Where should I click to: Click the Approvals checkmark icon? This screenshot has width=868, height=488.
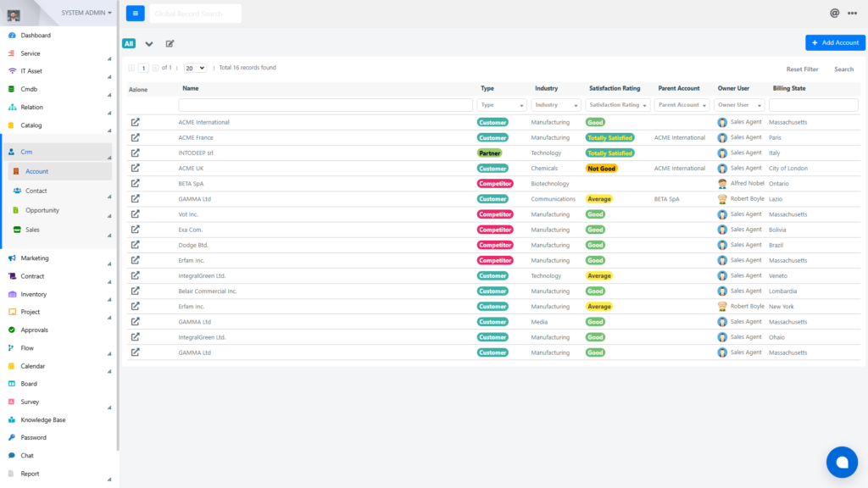[x=12, y=330]
